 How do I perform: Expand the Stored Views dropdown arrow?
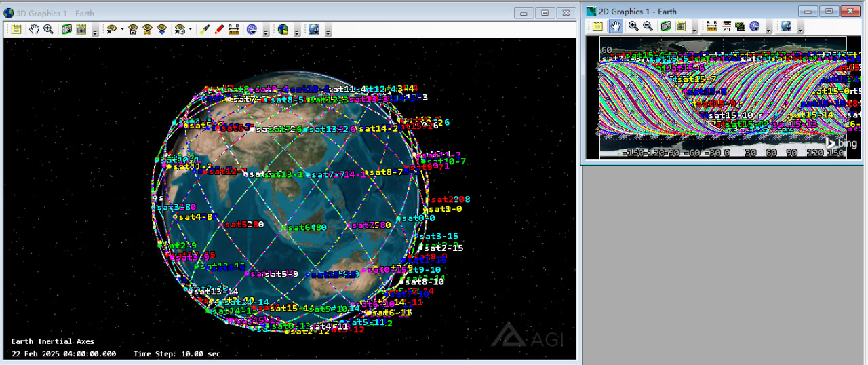tap(190, 29)
